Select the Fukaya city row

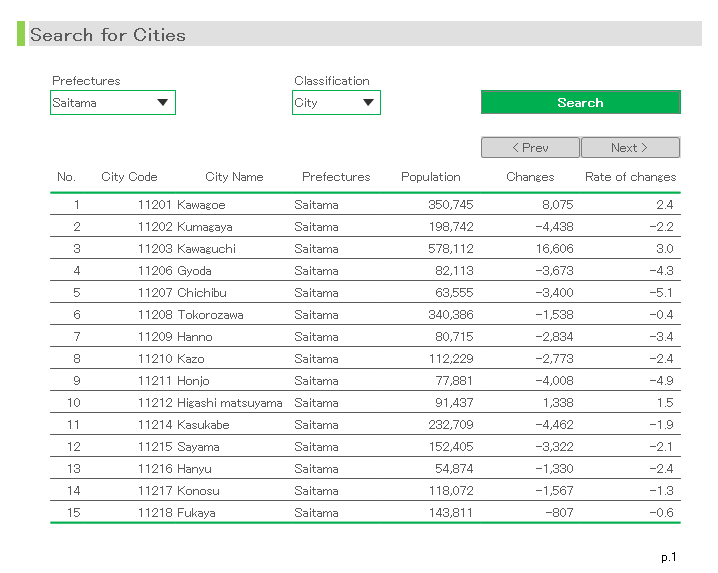(x=196, y=513)
